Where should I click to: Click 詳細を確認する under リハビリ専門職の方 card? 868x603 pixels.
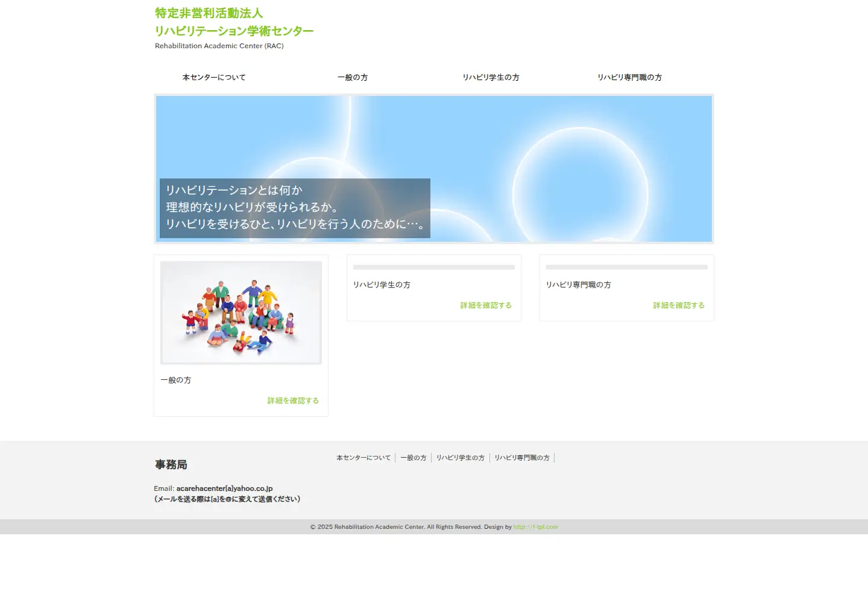click(x=679, y=305)
